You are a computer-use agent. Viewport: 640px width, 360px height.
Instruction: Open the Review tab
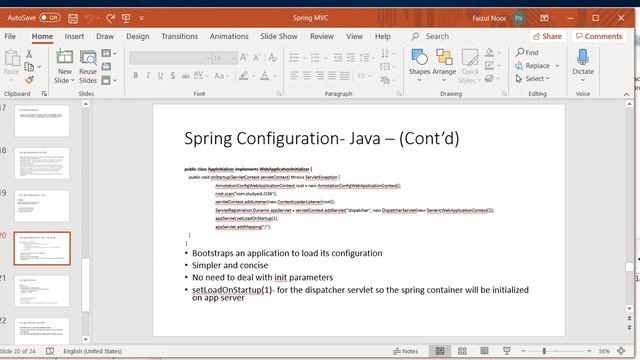pos(322,36)
